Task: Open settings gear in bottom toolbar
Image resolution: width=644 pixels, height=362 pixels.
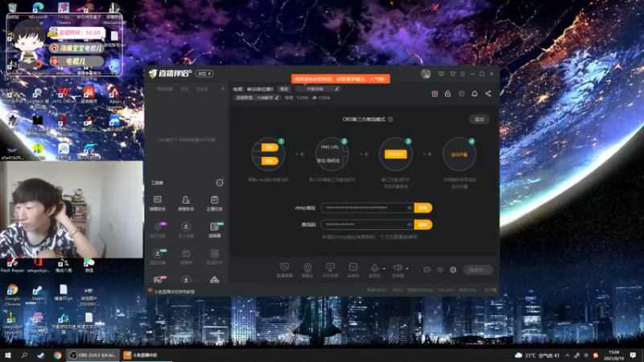Action: pyautogui.click(x=453, y=269)
